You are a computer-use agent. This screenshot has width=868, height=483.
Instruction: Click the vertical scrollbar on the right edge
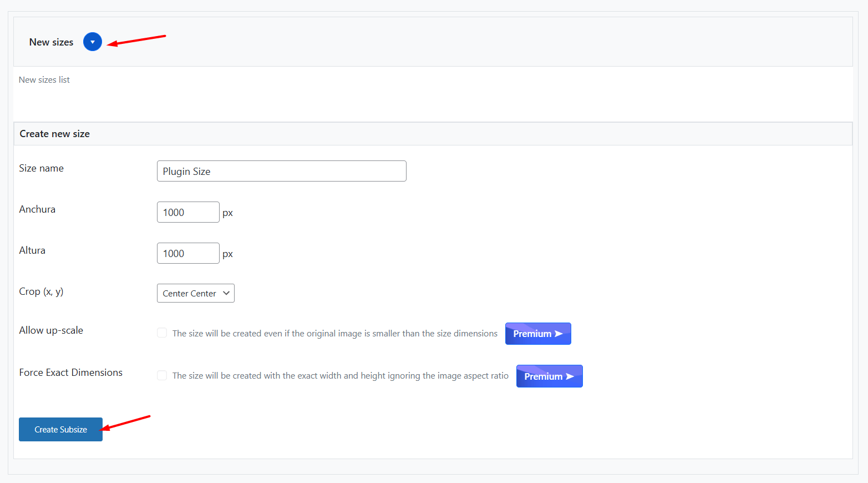[864, 241]
